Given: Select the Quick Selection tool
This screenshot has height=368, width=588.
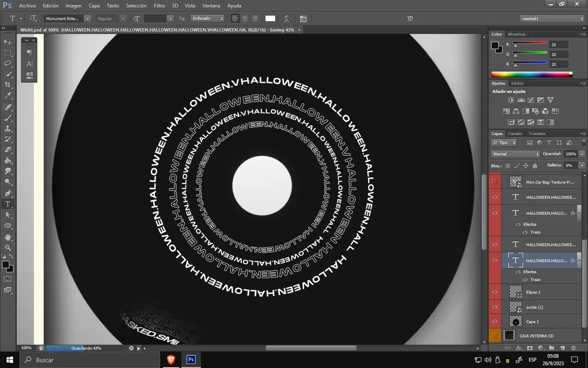Looking at the screenshot, I should [8, 74].
